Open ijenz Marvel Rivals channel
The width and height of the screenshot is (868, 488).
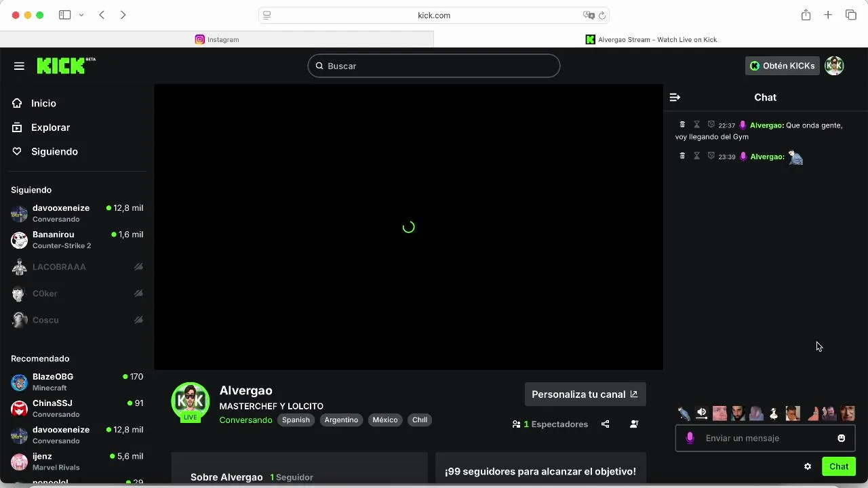coord(77,462)
